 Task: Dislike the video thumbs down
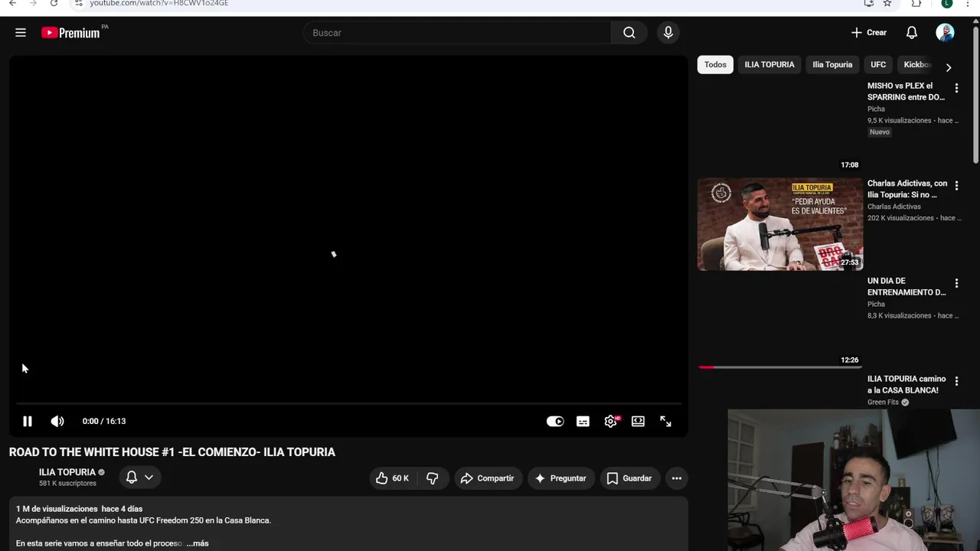(x=433, y=478)
